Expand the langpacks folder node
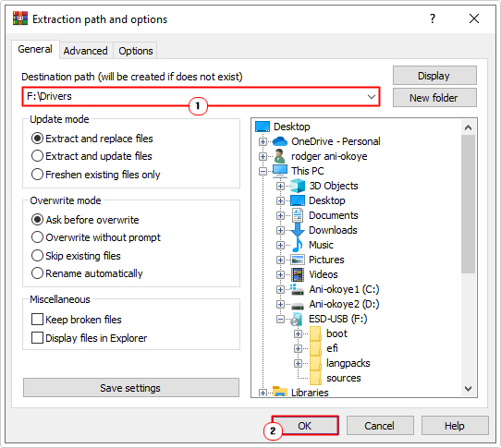 coord(298,363)
